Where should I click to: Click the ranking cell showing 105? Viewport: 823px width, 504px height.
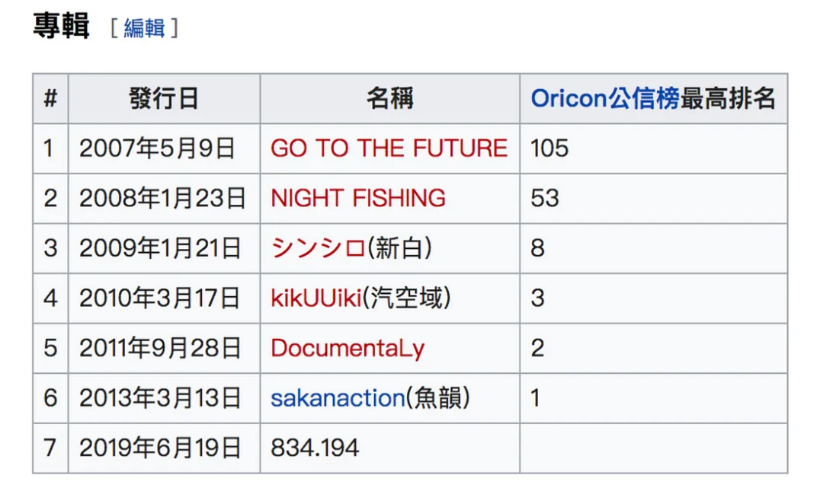click(549, 148)
